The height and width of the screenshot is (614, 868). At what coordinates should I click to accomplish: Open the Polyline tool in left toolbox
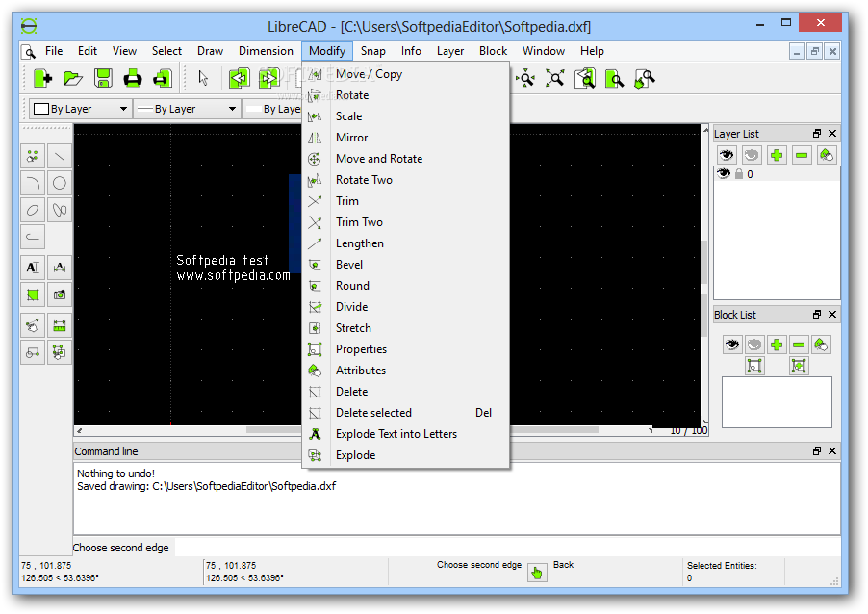(33, 237)
